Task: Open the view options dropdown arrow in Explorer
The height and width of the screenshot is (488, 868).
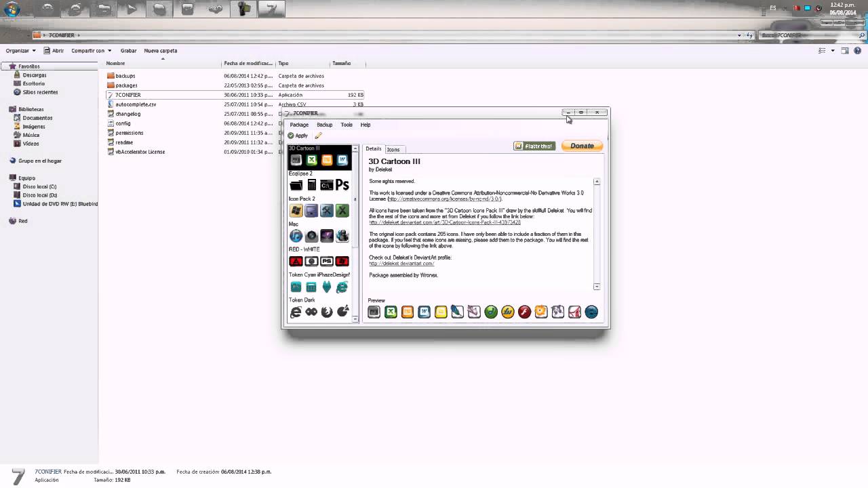Action: (x=832, y=51)
